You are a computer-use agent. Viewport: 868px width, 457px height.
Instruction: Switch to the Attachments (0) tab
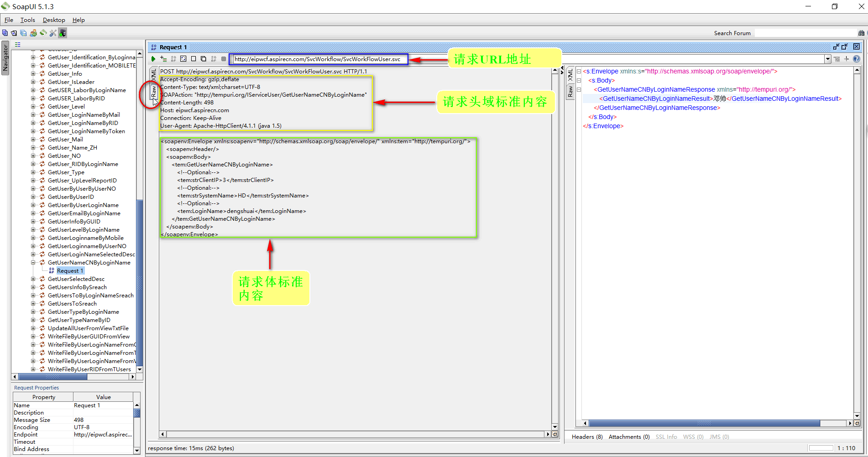629,436
